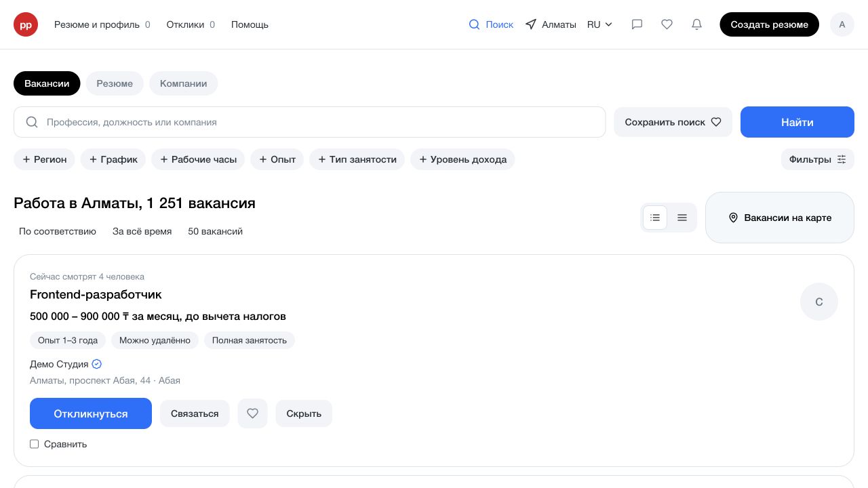Add the Рабочие часы filter
The width and height of the screenshot is (868, 488).
pyautogui.click(x=198, y=159)
